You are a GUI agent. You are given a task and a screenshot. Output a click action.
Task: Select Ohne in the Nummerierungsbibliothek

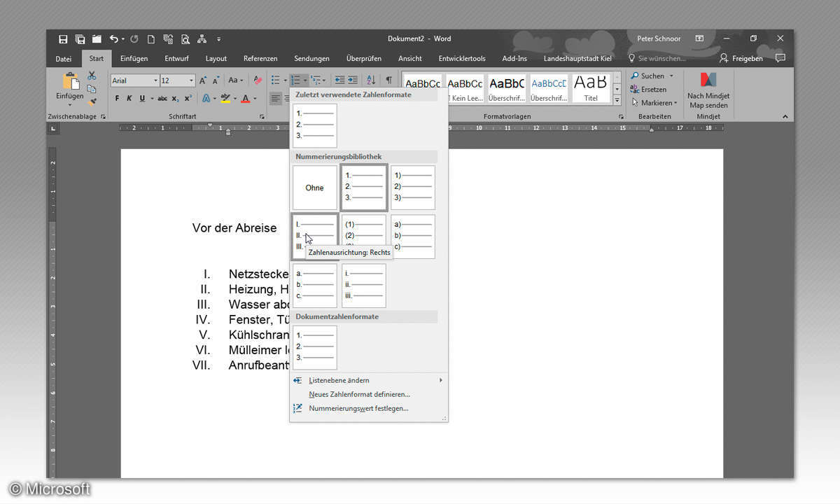[x=315, y=188]
